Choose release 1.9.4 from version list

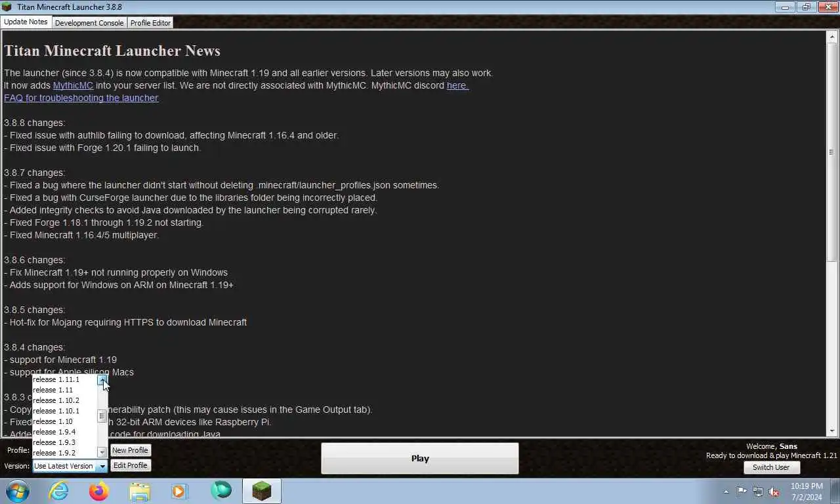(65, 432)
